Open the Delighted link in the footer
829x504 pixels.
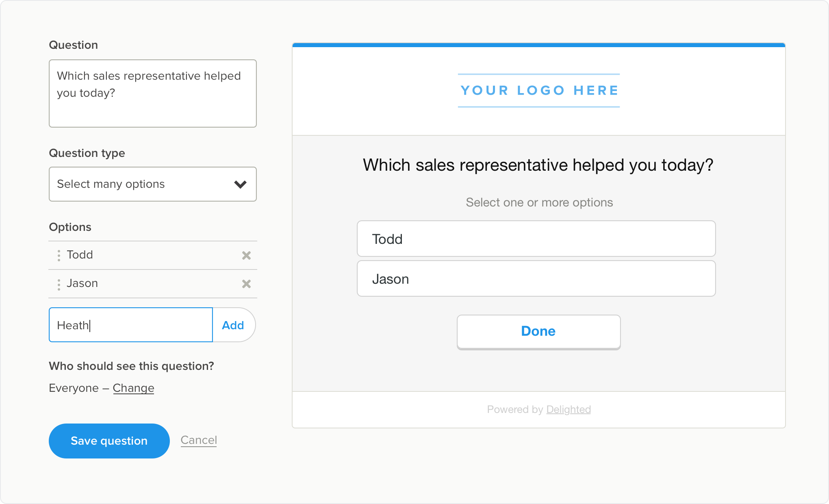569,409
